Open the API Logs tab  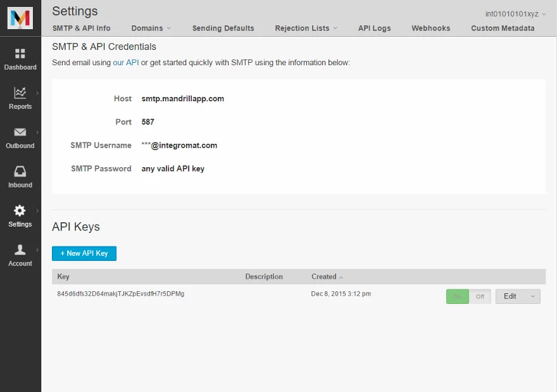(375, 28)
